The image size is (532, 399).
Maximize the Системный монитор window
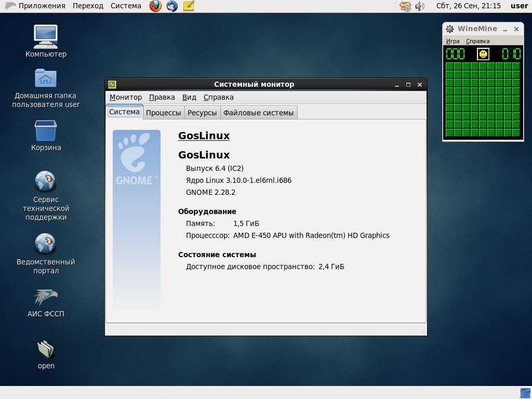click(408, 85)
